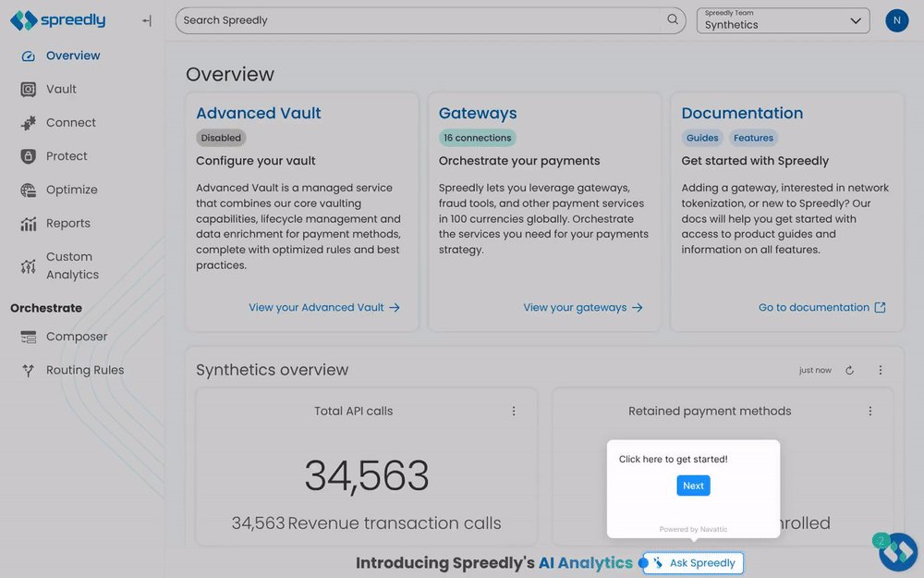Click the Ask Spreedly button
This screenshot has width=924, height=578.
[x=693, y=563]
